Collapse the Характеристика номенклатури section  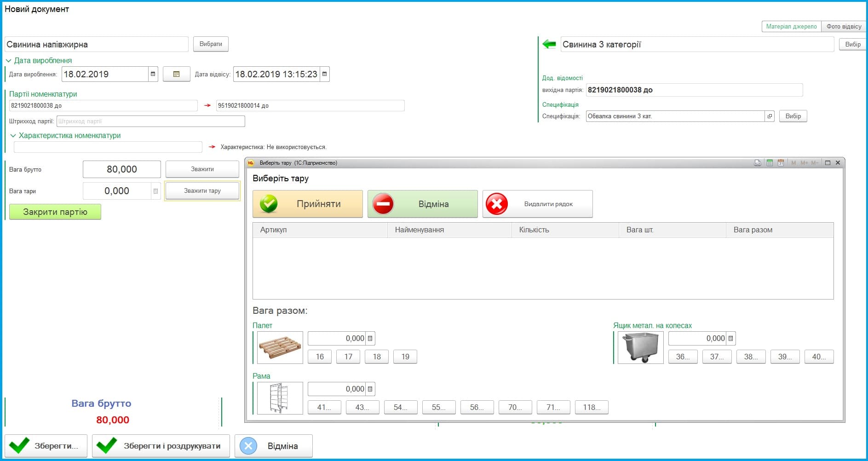(13, 136)
